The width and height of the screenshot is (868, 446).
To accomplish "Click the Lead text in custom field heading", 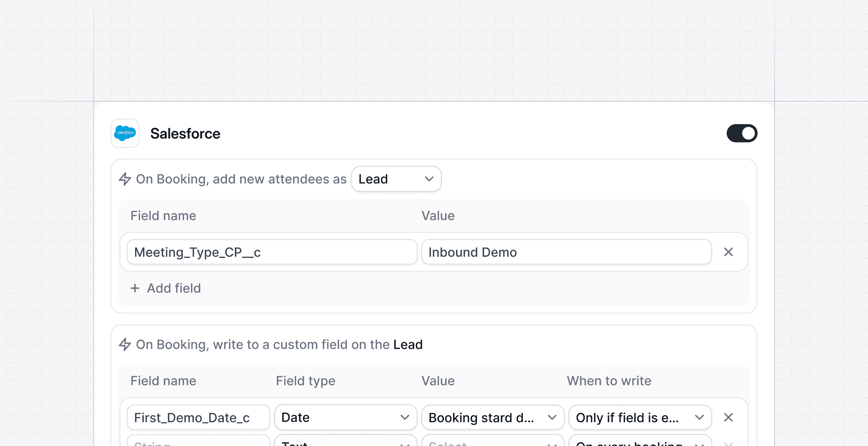I will (x=408, y=344).
